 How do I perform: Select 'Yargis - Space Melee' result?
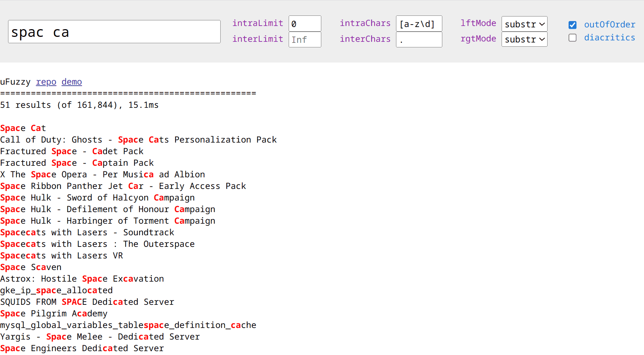tap(100, 337)
